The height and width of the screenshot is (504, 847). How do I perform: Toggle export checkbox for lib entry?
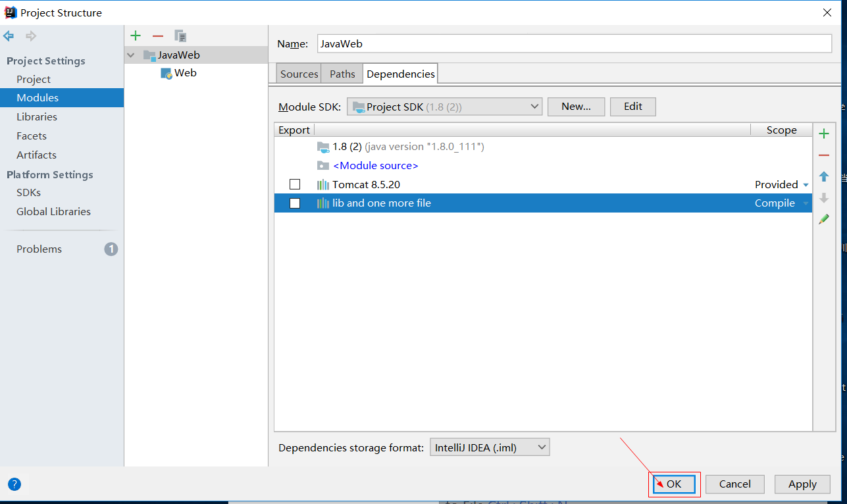pos(295,203)
